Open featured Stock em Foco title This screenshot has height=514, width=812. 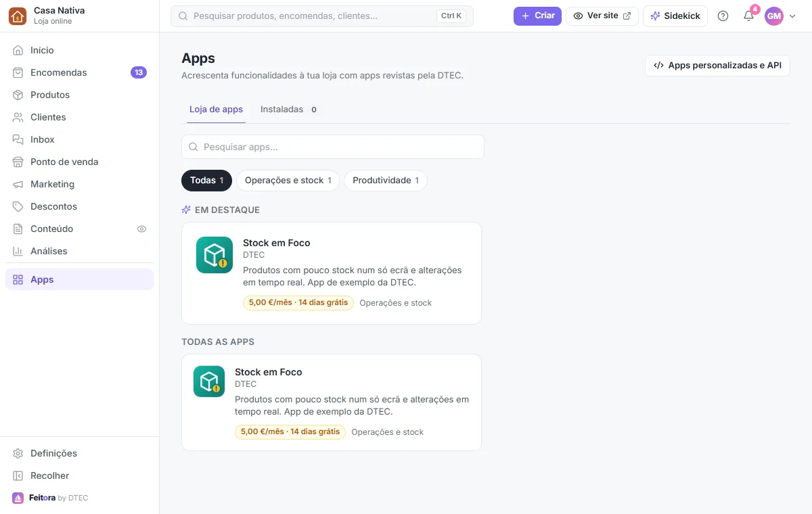(x=276, y=243)
